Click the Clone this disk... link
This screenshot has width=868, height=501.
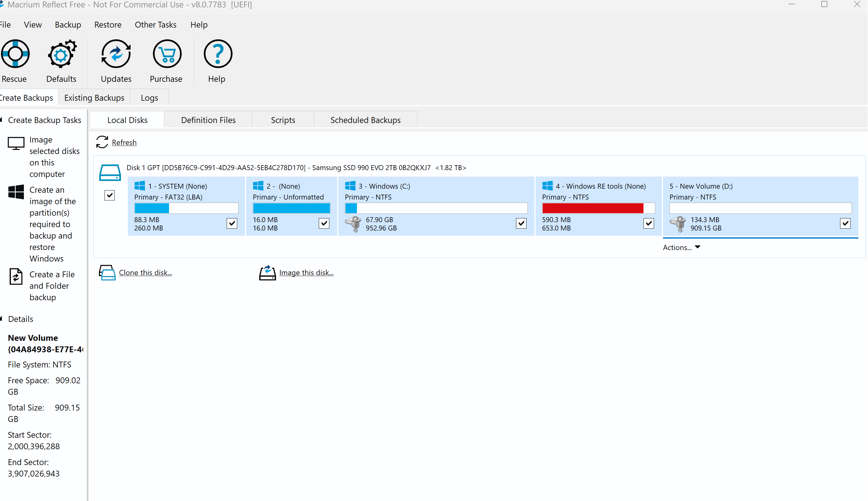[145, 273]
